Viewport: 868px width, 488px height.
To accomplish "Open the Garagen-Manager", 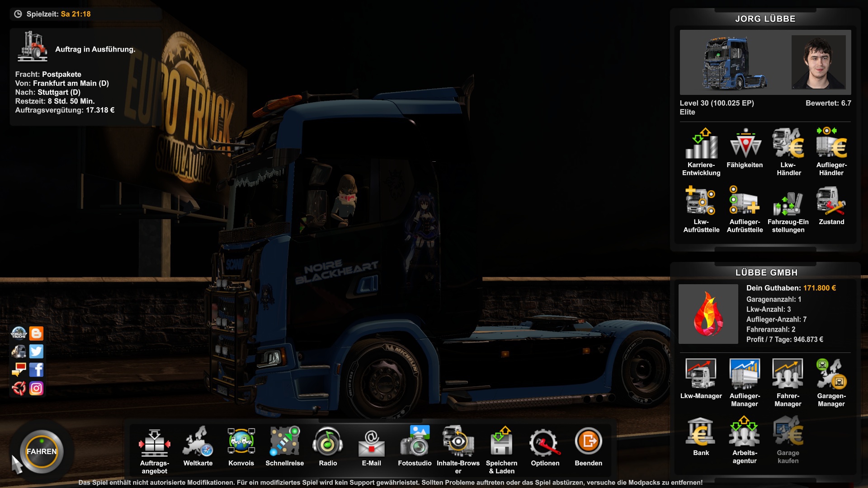I will coord(832,383).
